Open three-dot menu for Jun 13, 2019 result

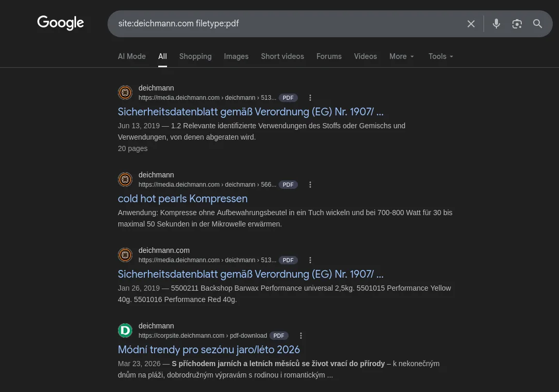[x=310, y=98]
